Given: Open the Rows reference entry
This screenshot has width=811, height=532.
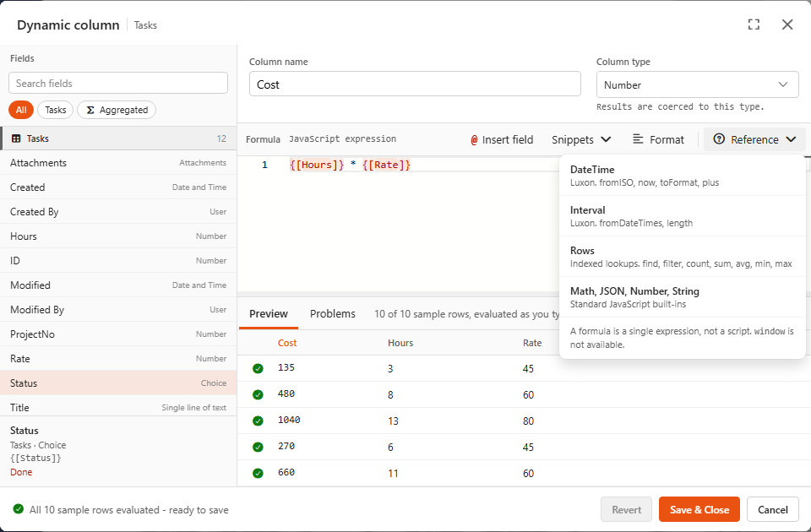Looking at the screenshot, I should 683,257.
